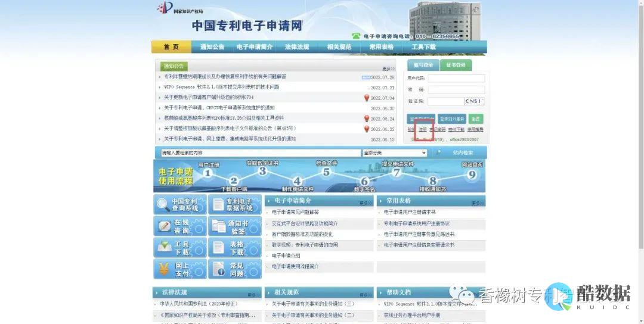Open the 在线咨询 pencil tile
644x324 pixels.
(x=180, y=226)
